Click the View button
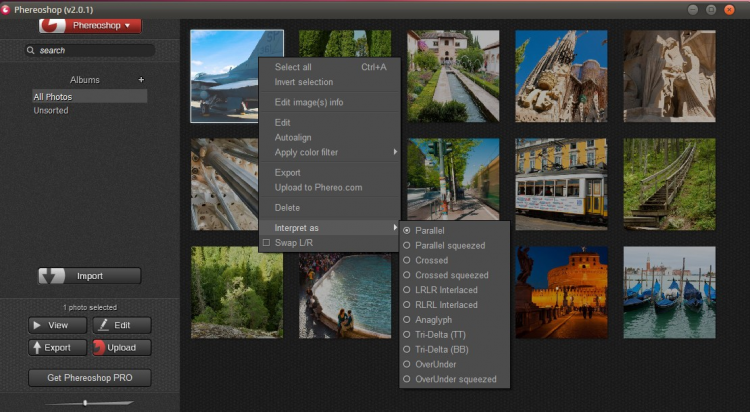750x412 pixels. click(x=57, y=325)
